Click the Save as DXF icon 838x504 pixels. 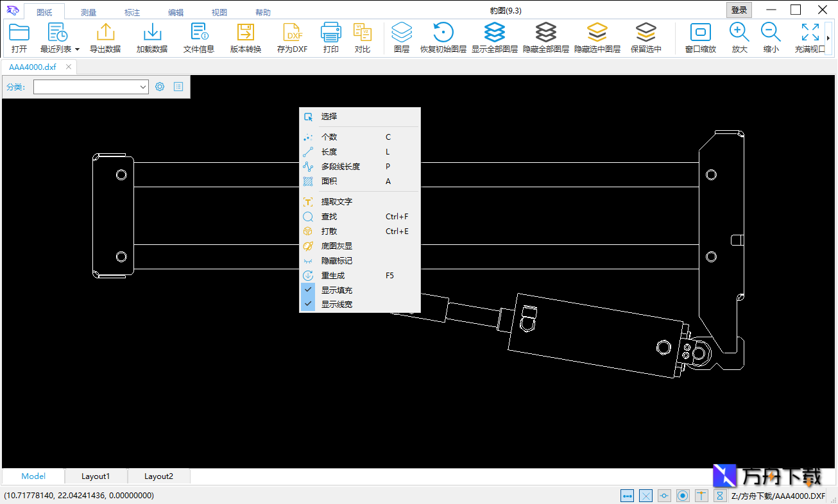point(293,33)
